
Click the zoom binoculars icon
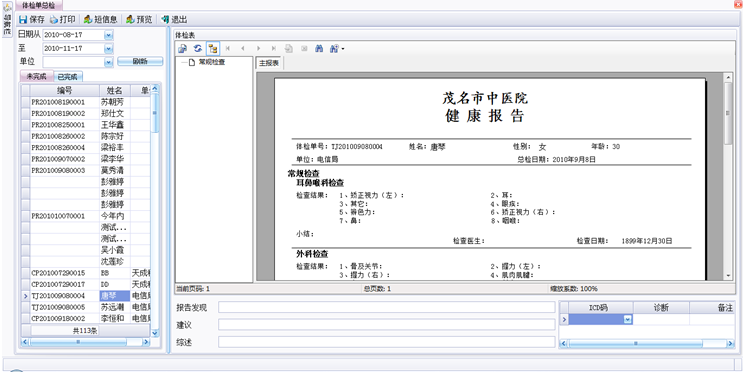[334, 48]
